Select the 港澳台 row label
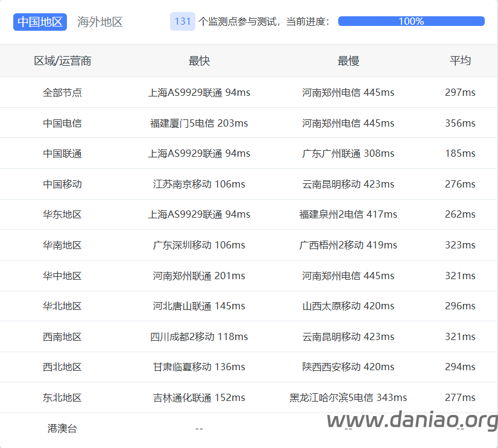 coord(62,428)
